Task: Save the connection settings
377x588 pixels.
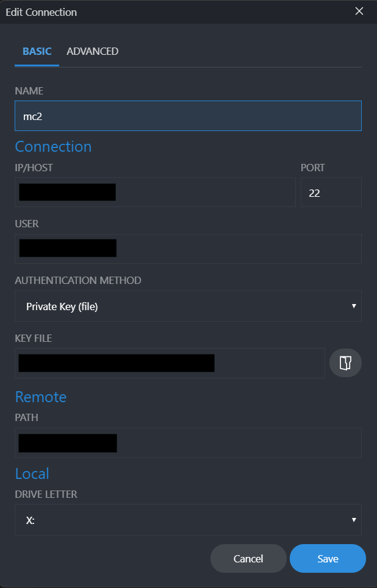Action: coord(328,558)
